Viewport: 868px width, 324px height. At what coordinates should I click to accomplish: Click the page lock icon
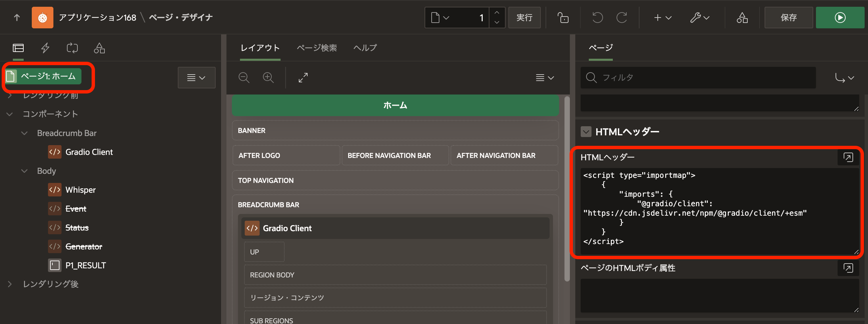(x=563, y=18)
